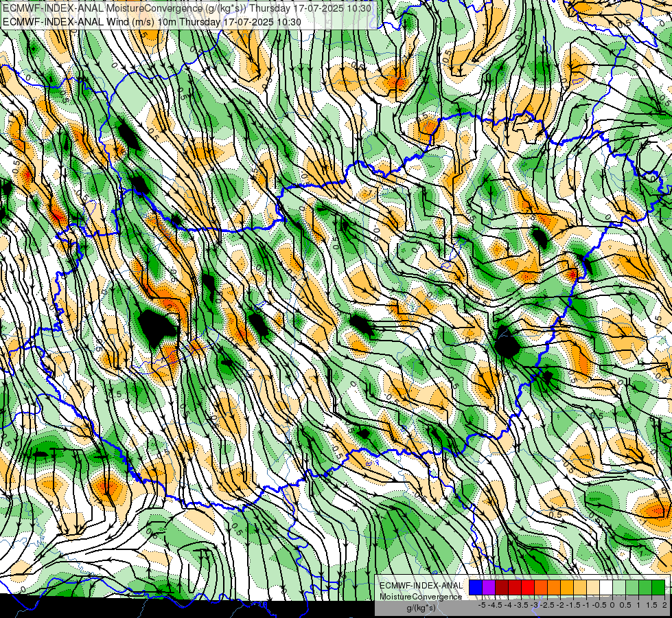Select the palest green legend swatch
Screen dimensions: 672x618
coord(619,587)
